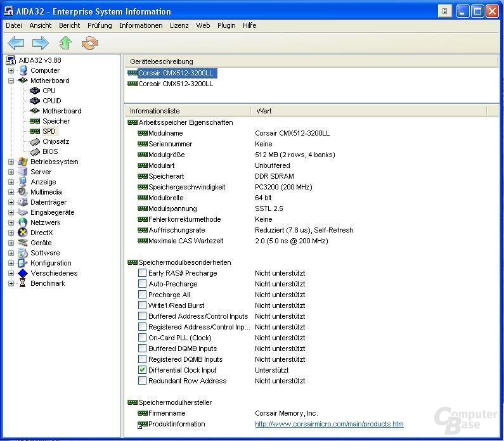The height and width of the screenshot is (441, 504).
Task: Select the SPD memory icon in tree
Action: click(x=35, y=131)
